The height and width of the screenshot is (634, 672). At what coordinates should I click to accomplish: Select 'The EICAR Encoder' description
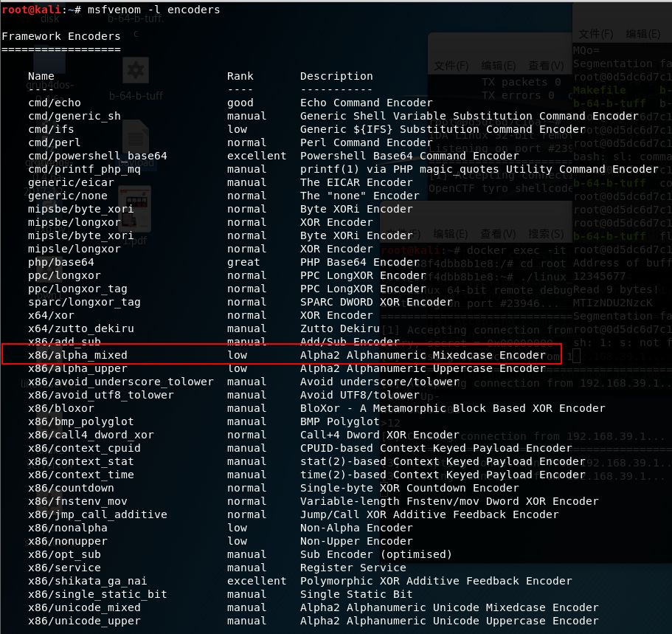(356, 182)
